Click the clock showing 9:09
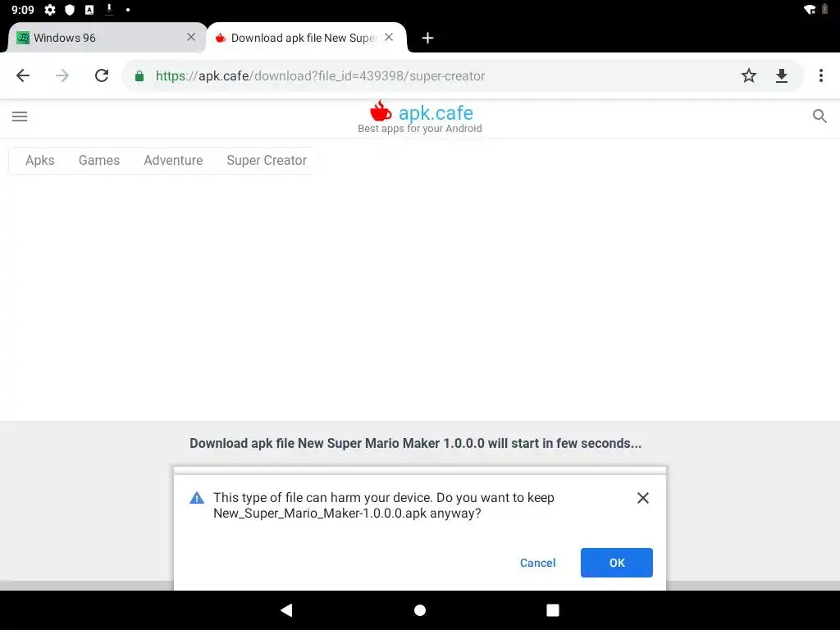The height and width of the screenshot is (630, 840). [x=22, y=10]
